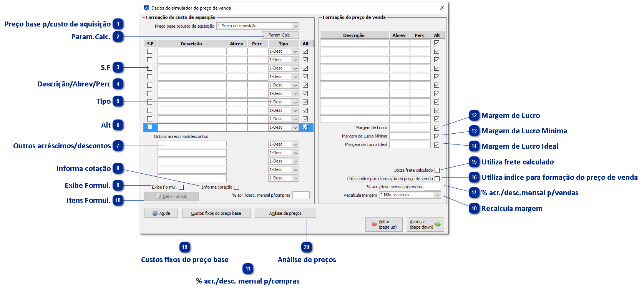
Task: Click the % acr./desc.mensal p/vendas field
Action: click(432, 187)
